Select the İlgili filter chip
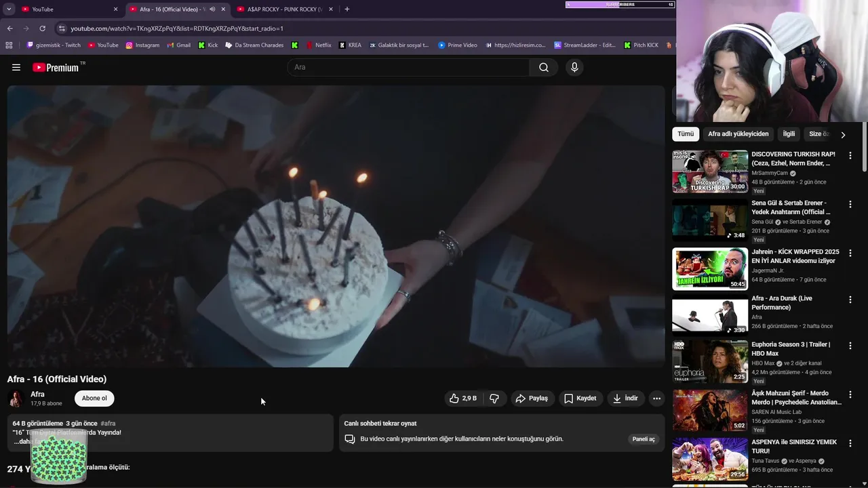Image resolution: width=868 pixels, height=488 pixels. (789, 134)
